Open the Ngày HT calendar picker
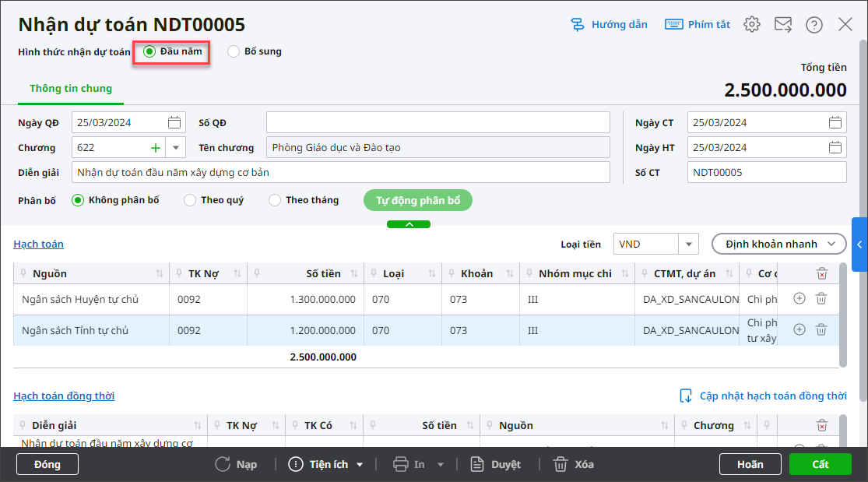This screenshot has height=482, width=868. click(835, 147)
